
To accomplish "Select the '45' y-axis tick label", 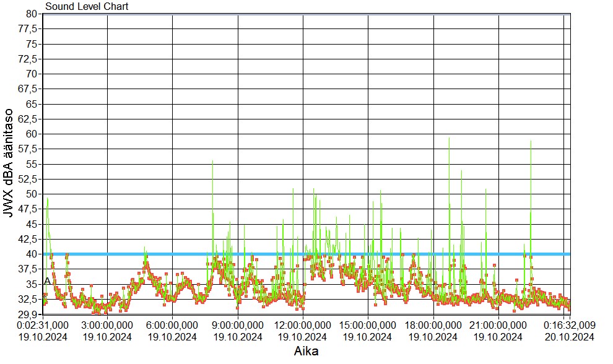I will click(x=32, y=224).
